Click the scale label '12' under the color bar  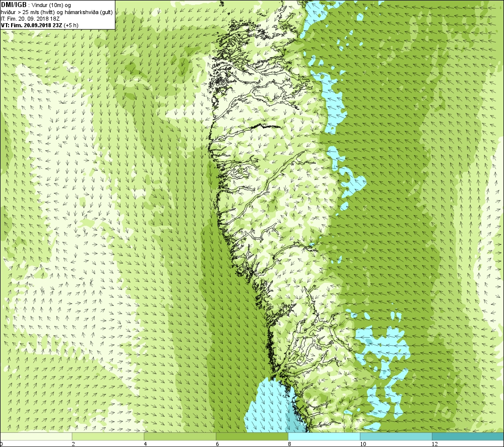[x=435, y=444]
